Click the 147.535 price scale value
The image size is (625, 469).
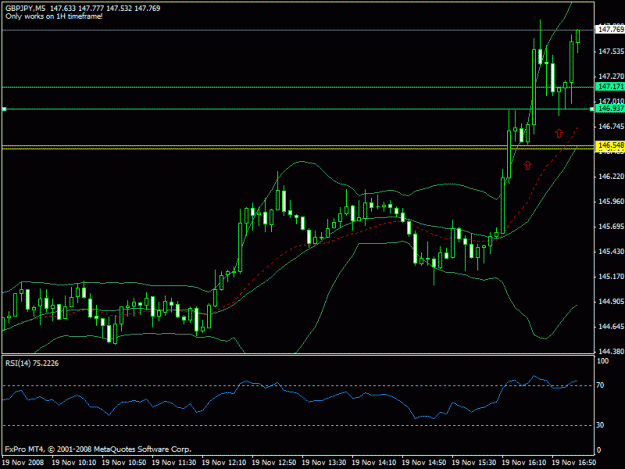click(x=611, y=51)
